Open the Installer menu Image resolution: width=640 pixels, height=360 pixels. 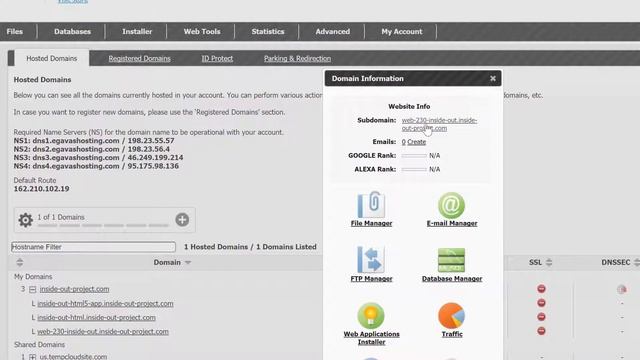click(137, 31)
